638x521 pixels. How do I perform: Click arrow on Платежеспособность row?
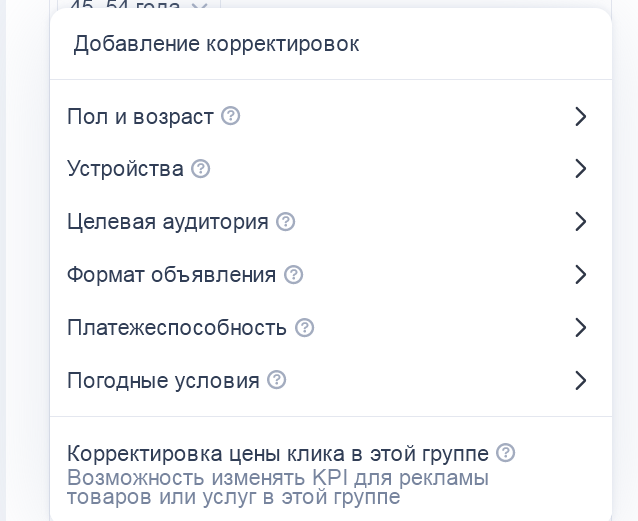click(x=581, y=328)
